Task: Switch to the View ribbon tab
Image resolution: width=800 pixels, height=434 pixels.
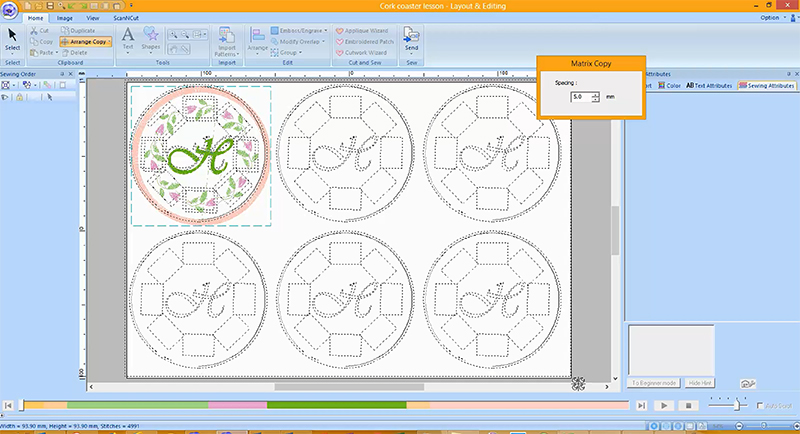Action: 92,18
